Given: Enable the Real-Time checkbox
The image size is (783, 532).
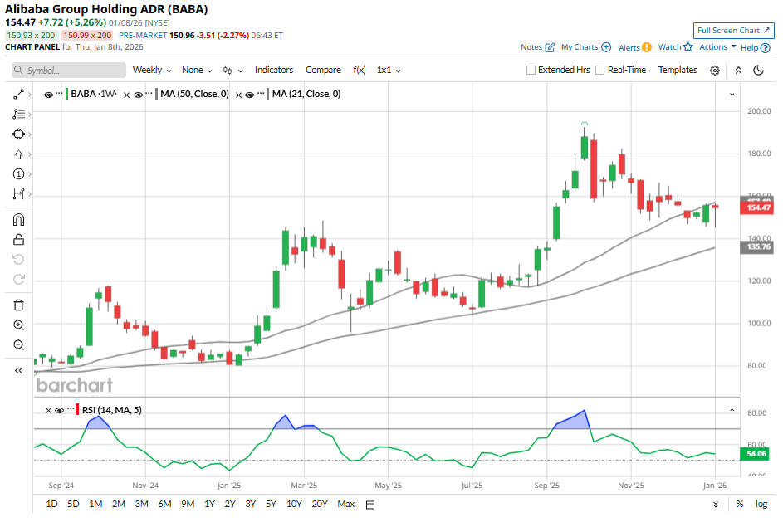Looking at the screenshot, I should click(600, 71).
